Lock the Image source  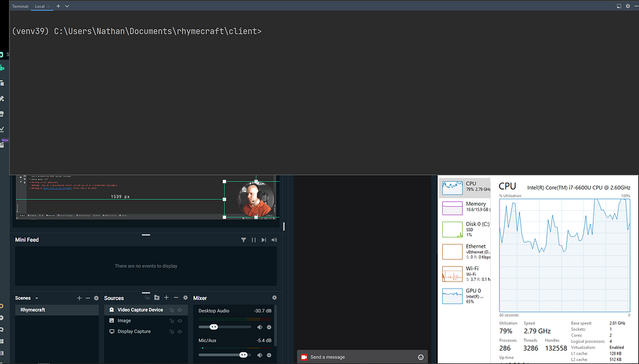[x=171, y=321]
